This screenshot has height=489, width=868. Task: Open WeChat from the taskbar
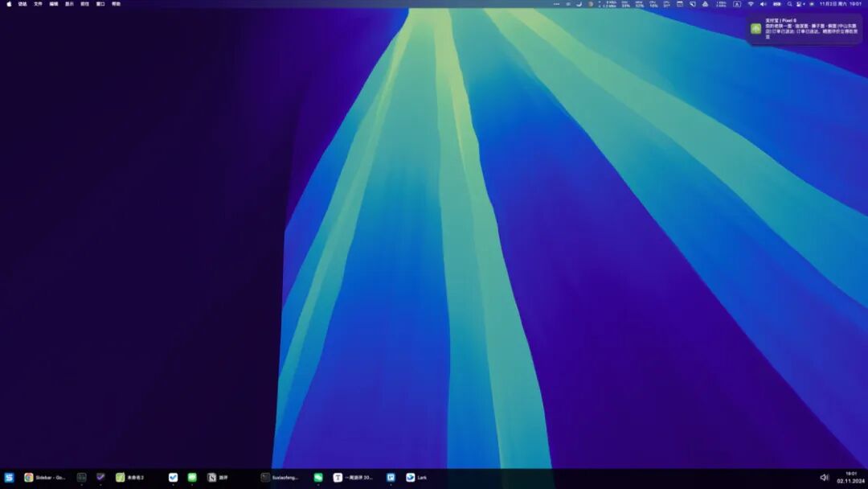(318, 478)
